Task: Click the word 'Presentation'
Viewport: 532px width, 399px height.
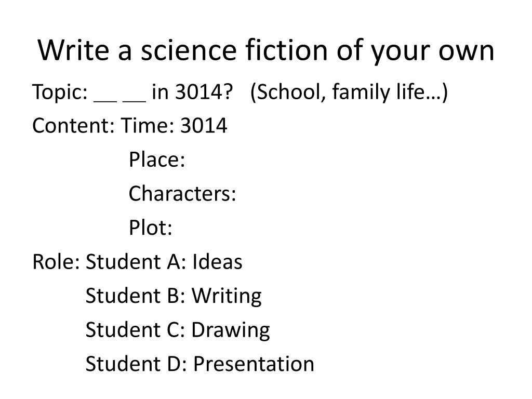Action: click(x=254, y=364)
